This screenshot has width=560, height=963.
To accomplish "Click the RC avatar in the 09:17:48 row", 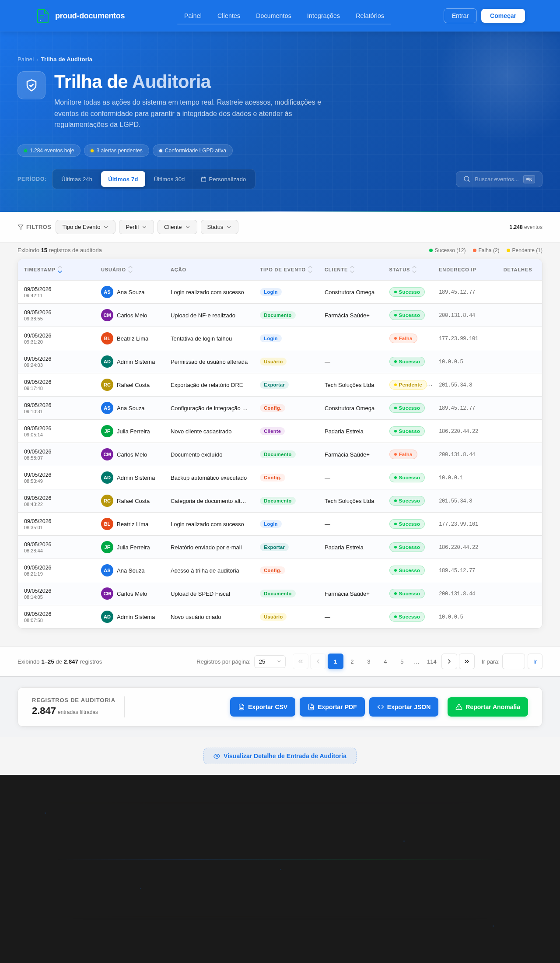I will point(107,385).
